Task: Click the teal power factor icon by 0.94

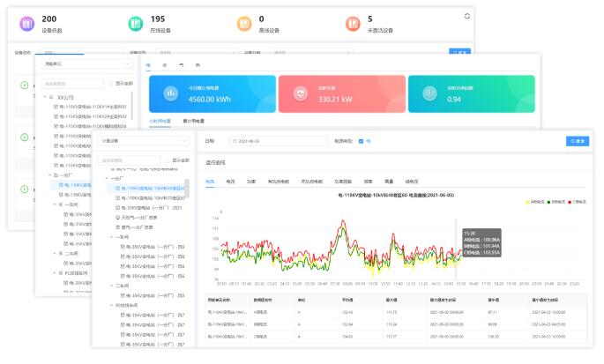Action: tap(429, 93)
